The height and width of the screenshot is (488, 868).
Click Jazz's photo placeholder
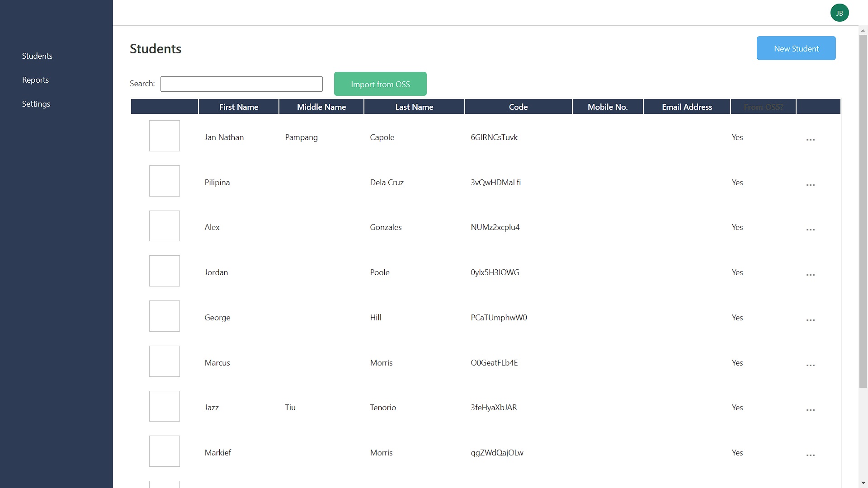click(x=165, y=406)
